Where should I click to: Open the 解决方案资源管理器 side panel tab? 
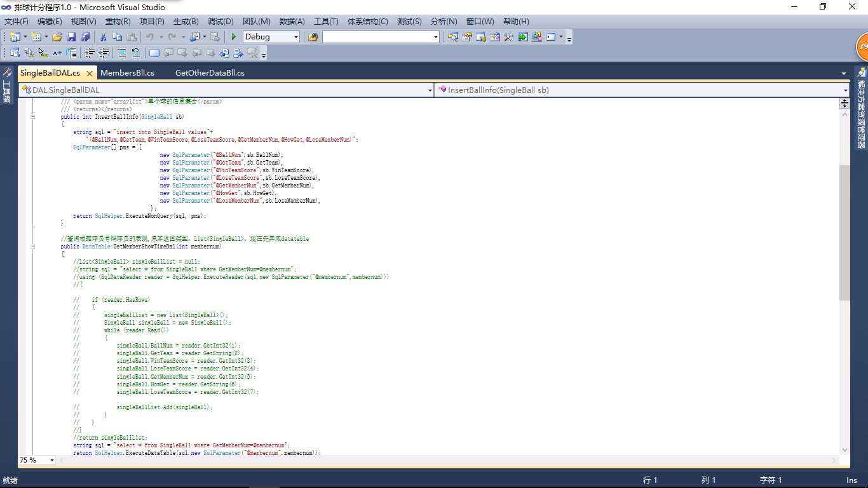coord(861,108)
